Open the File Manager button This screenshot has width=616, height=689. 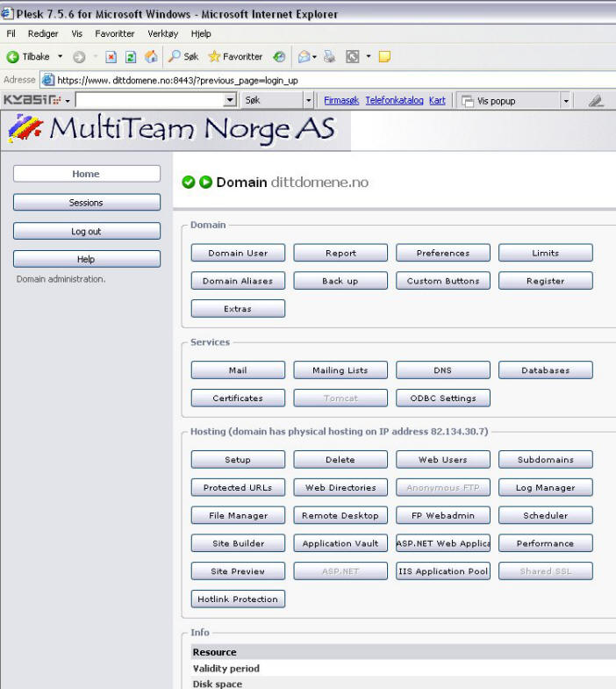[238, 515]
